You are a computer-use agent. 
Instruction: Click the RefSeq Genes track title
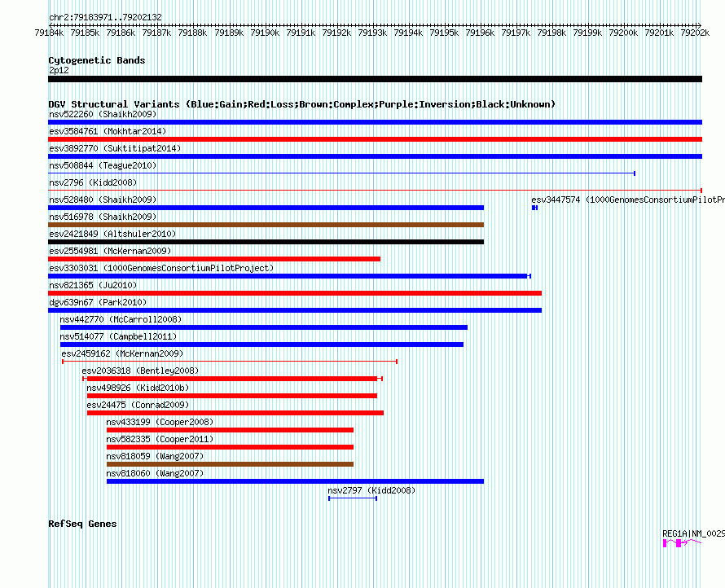(82, 524)
